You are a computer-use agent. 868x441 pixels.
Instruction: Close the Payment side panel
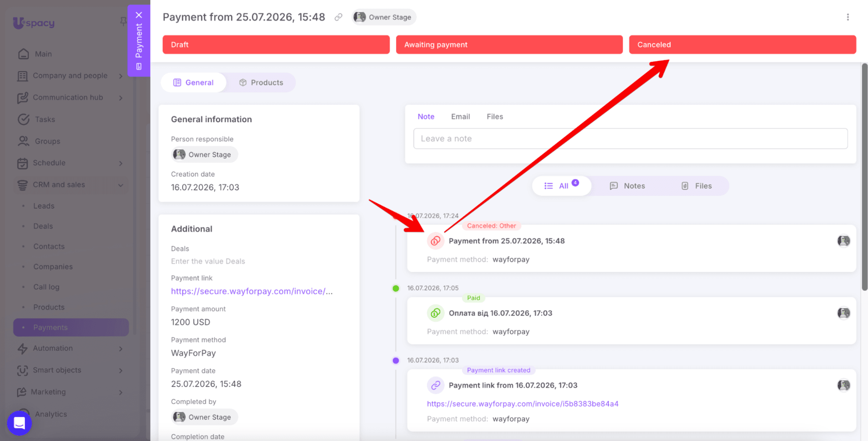click(x=139, y=15)
